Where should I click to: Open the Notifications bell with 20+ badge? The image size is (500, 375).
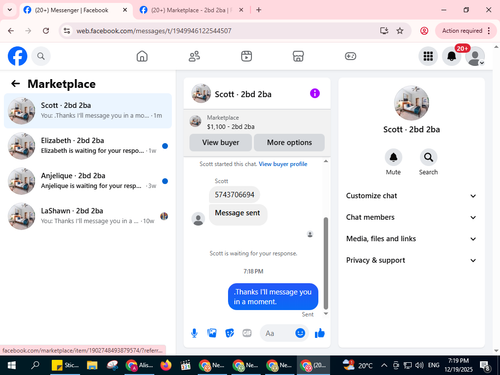pyautogui.click(x=452, y=56)
